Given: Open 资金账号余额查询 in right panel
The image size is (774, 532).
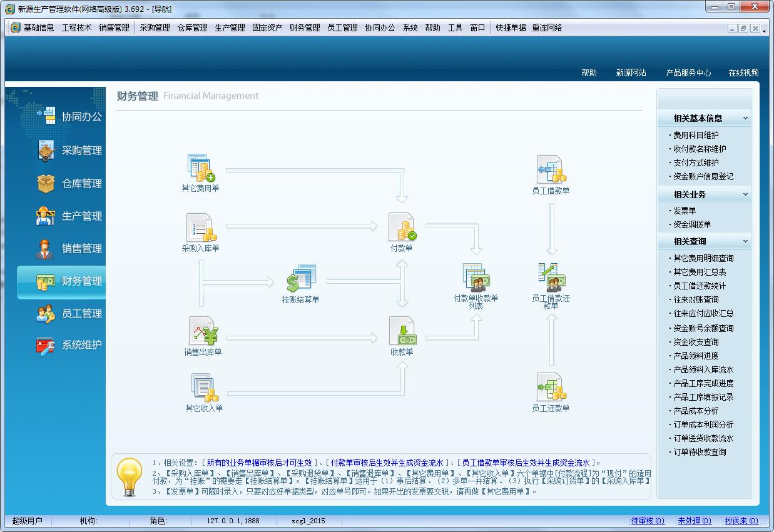Looking at the screenshot, I should point(703,328).
